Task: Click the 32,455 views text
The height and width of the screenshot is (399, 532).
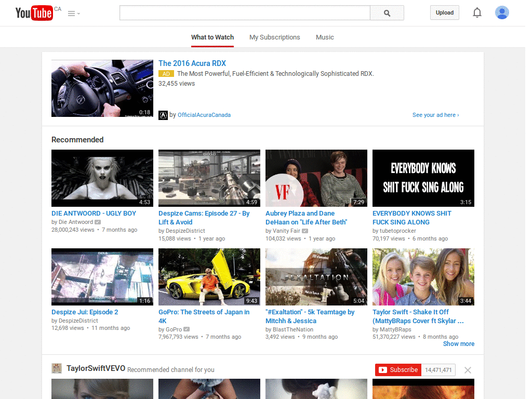Action: [177, 84]
